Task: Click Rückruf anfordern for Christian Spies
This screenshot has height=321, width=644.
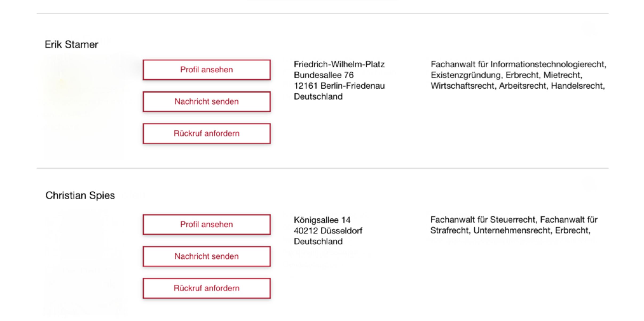Action: tap(207, 288)
